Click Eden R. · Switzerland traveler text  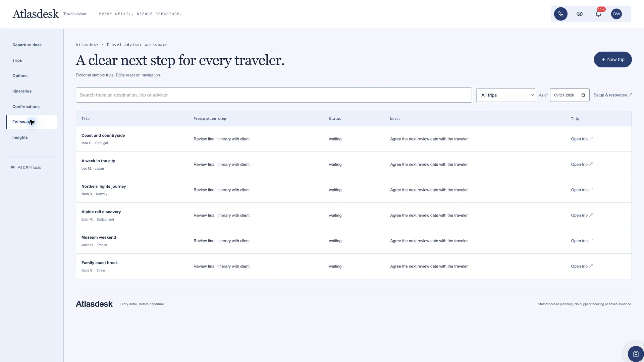coord(98,220)
